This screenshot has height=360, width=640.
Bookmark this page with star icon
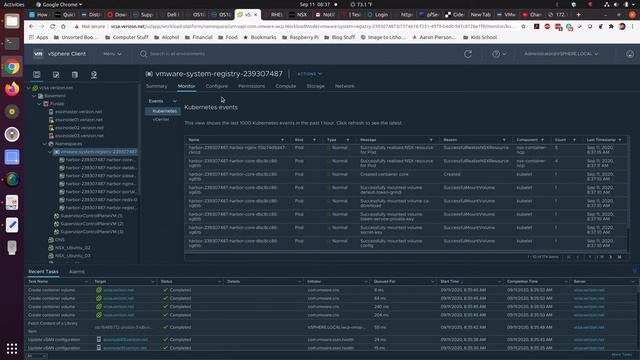[x=523, y=26]
